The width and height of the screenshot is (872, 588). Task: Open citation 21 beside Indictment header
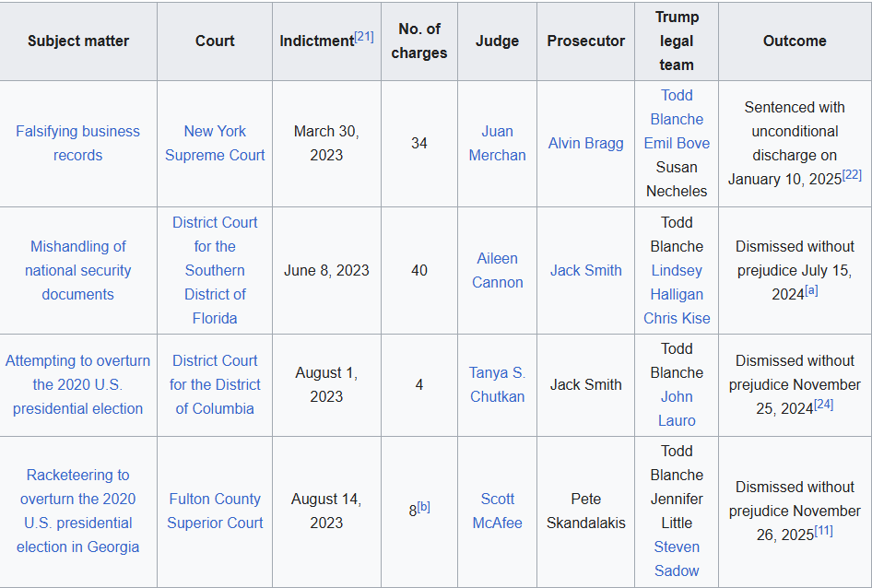[x=364, y=37]
